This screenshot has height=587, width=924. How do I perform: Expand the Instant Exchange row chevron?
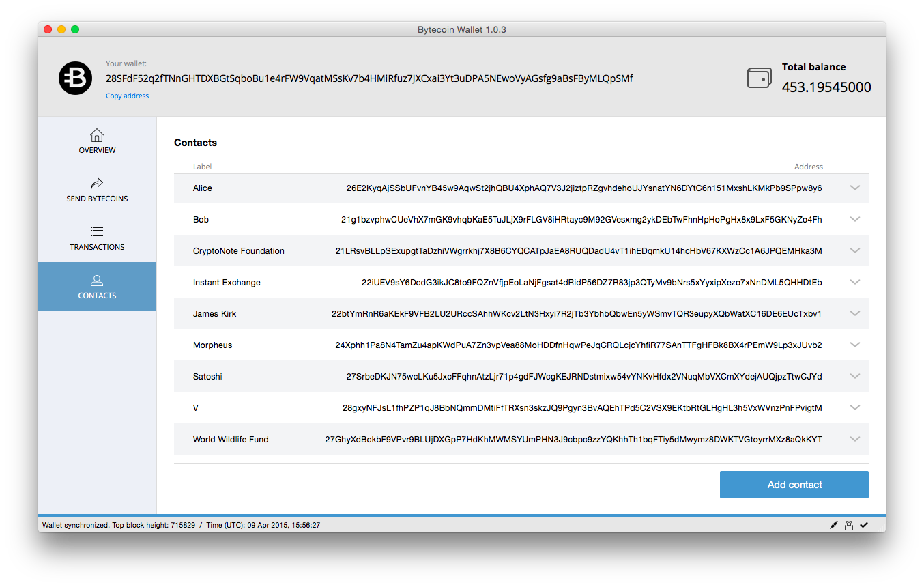(x=855, y=282)
